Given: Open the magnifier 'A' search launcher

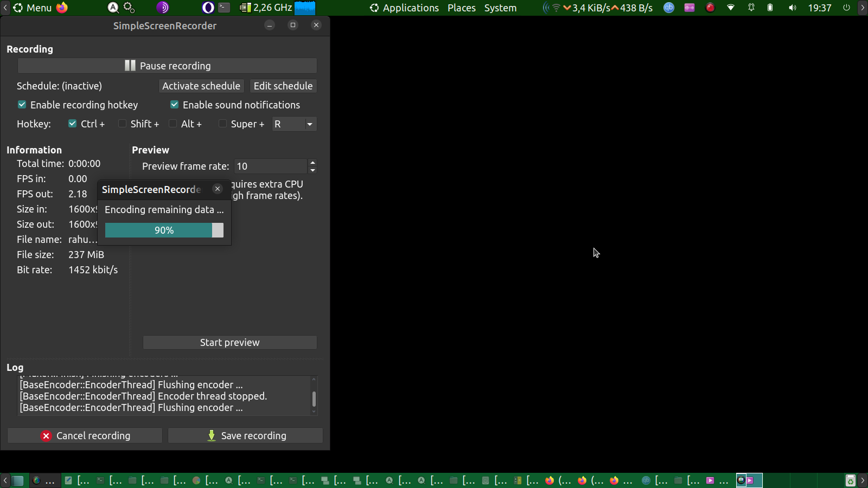Looking at the screenshot, I should (113, 8).
